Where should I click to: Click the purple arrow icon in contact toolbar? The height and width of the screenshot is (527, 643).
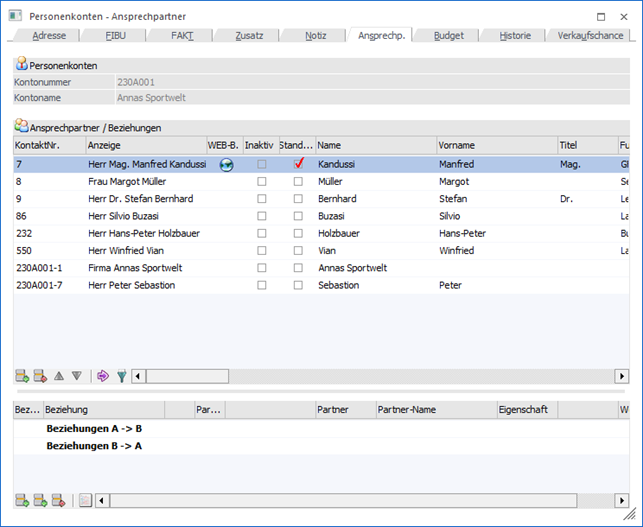pyautogui.click(x=102, y=376)
